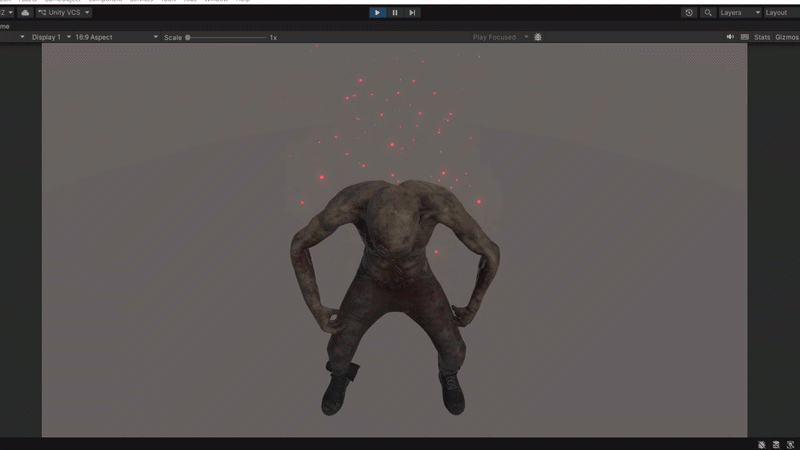Open the Game view type dropdown arrow

[x=22, y=37]
